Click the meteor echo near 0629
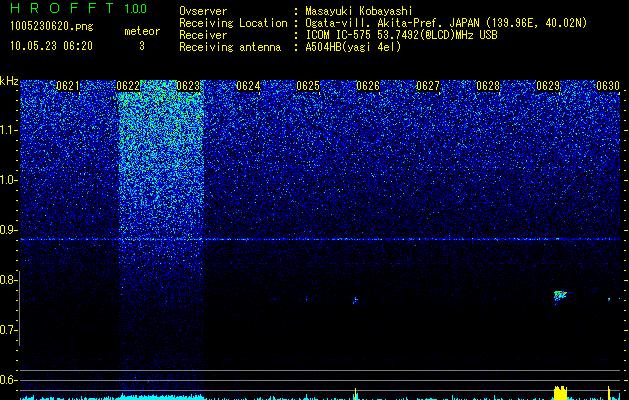Image resolution: width=629 pixels, height=400 pixels. (560, 296)
